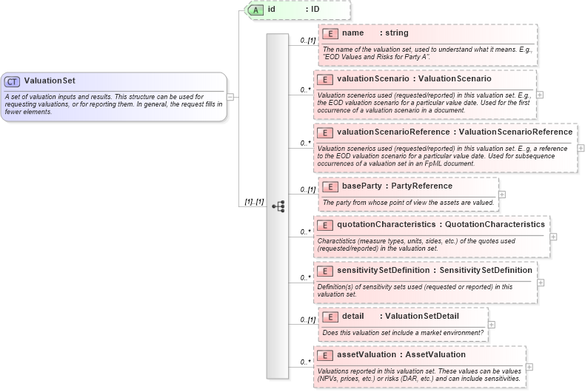Image resolution: width=585 pixels, height=392 pixels.
Task: Open the ValuationSetDetail type link
Action: tap(422, 316)
